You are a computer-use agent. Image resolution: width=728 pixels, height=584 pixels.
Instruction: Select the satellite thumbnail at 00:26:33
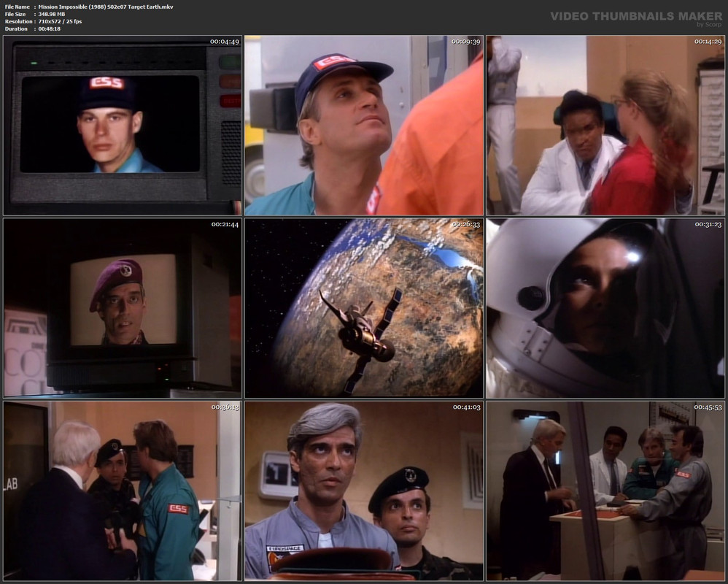click(364, 308)
